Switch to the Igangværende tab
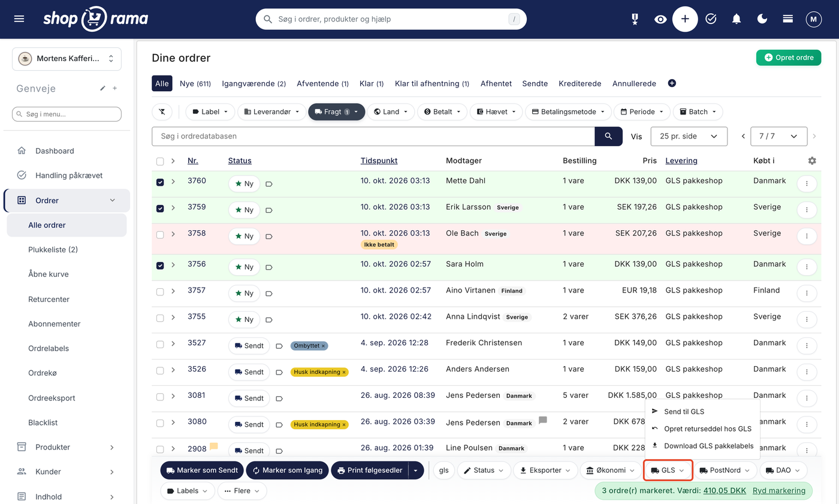Image resolution: width=839 pixels, height=504 pixels. [253, 83]
